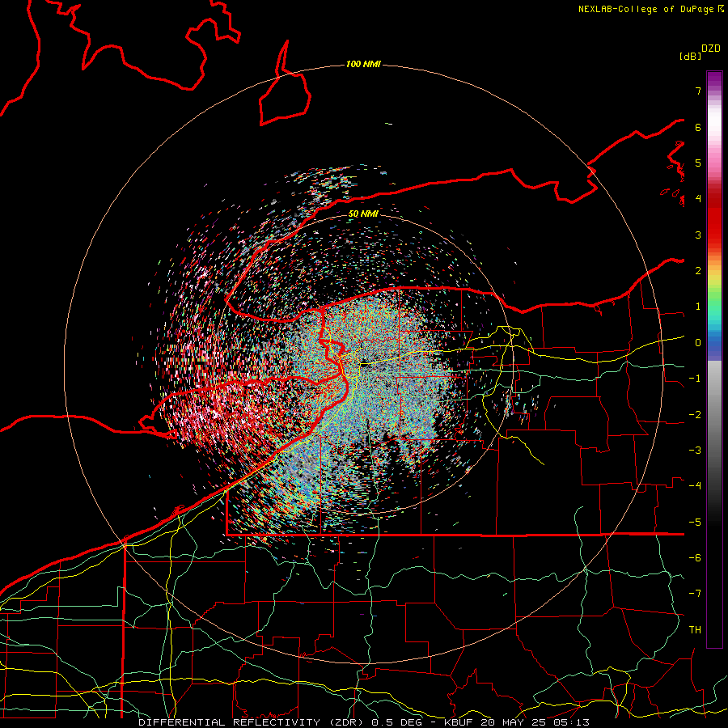
Task: Click the 20 MAY 25 date text
Action: point(513,722)
